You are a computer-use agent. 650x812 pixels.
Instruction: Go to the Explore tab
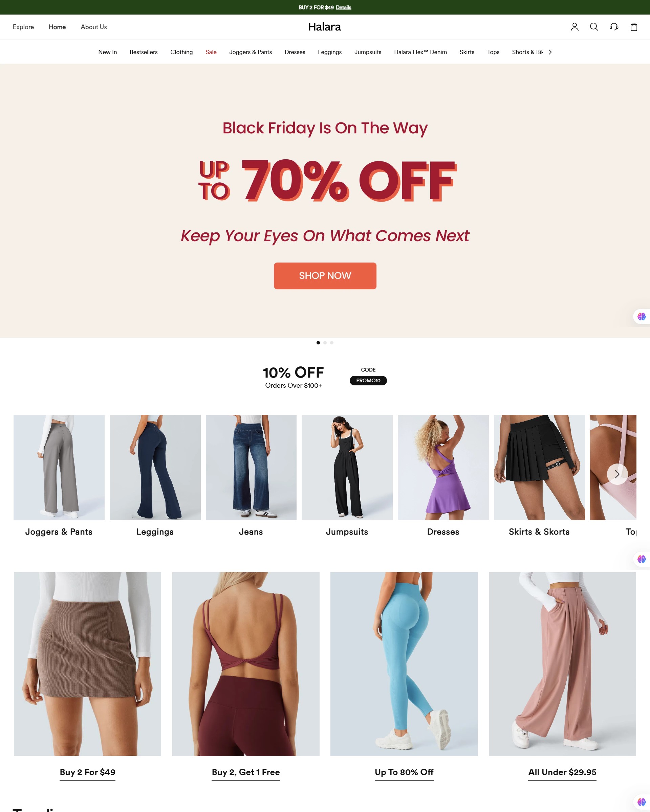[23, 27]
